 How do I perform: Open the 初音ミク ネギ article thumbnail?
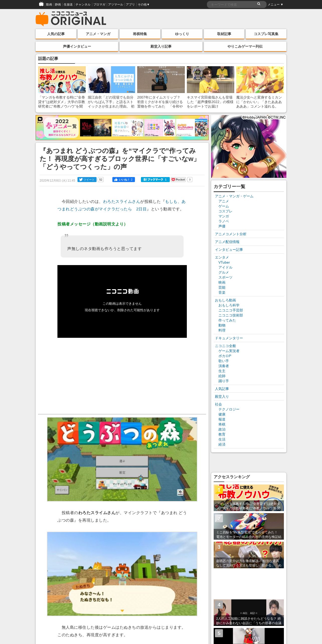(x=161, y=80)
